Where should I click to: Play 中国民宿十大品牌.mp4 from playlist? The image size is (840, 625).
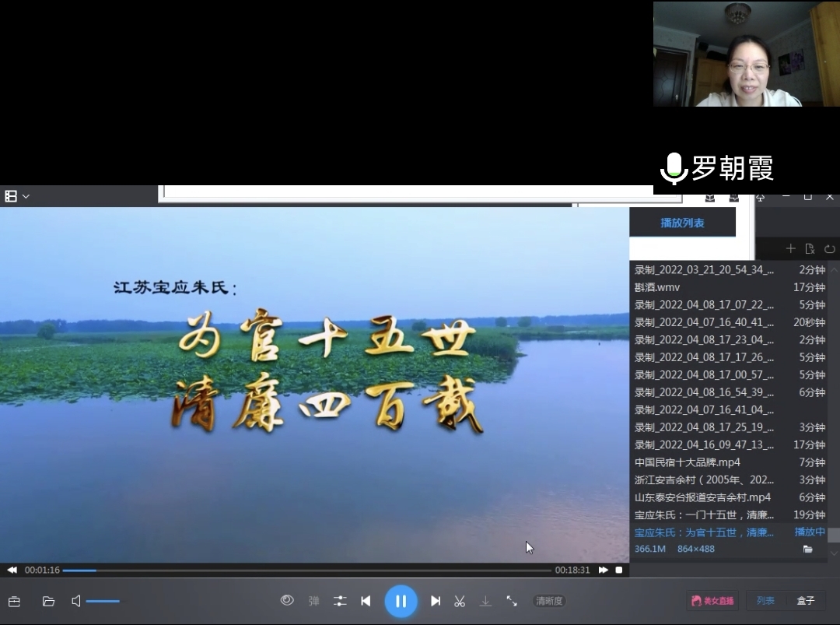pos(688,462)
